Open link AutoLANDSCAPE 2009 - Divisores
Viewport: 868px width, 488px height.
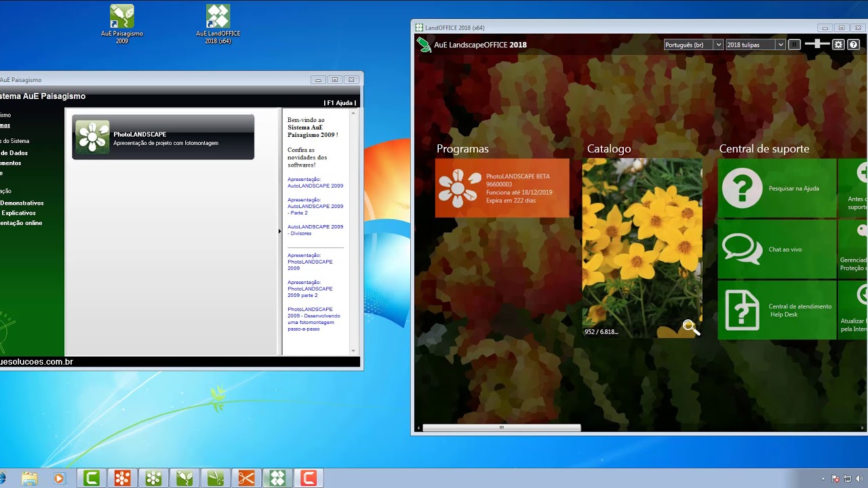coord(315,230)
